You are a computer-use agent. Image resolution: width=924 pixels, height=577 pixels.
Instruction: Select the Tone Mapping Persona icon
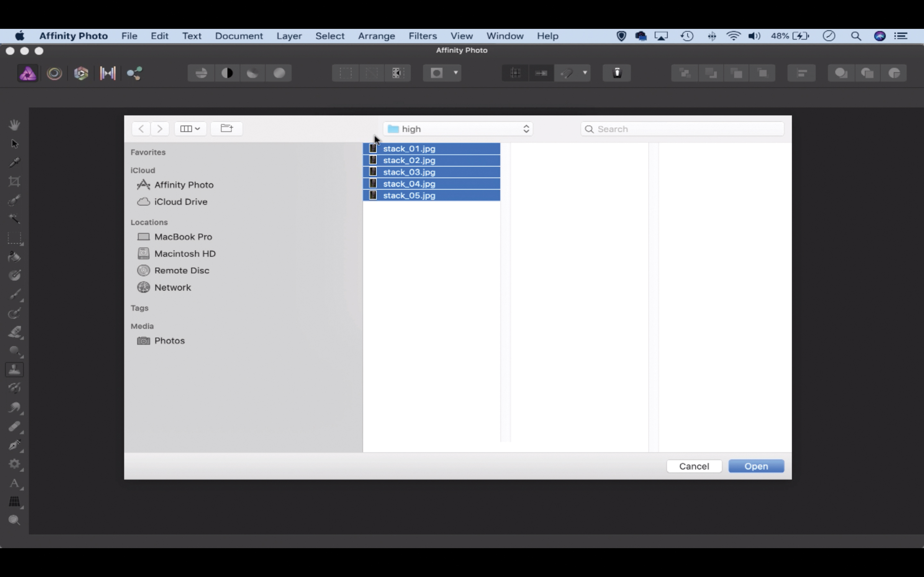(x=108, y=73)
